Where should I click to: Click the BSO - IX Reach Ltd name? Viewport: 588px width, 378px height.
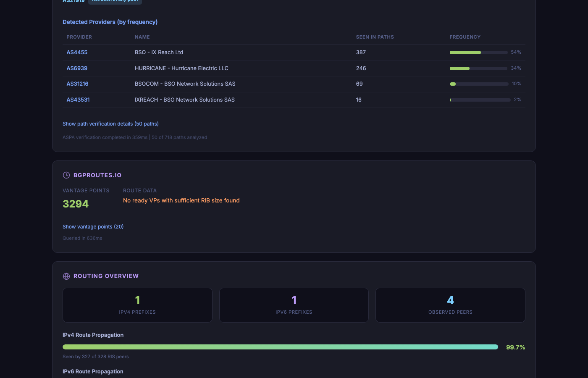[159, 52]
